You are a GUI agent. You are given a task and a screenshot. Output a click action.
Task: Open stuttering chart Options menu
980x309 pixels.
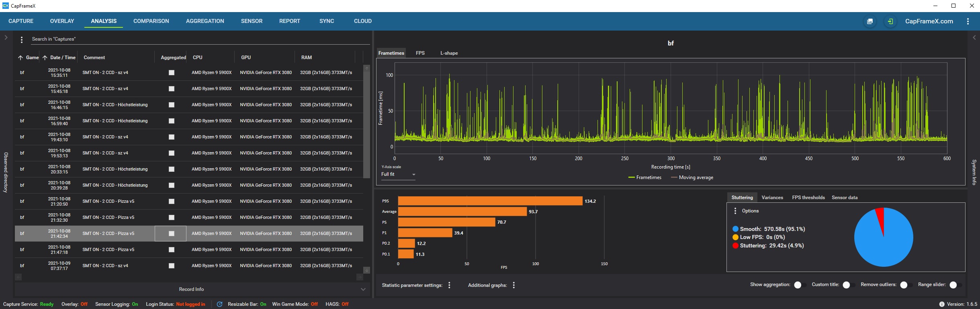coord(735,211)
